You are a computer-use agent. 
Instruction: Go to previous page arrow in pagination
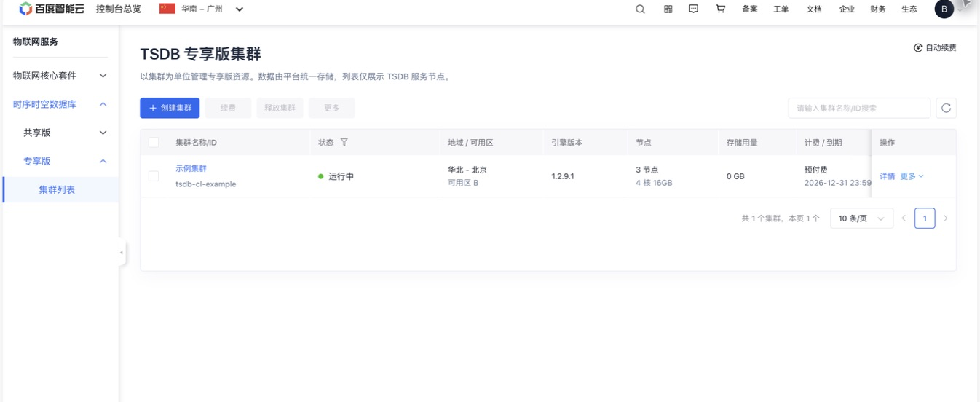pyautogui.click(x=904, y=218)
